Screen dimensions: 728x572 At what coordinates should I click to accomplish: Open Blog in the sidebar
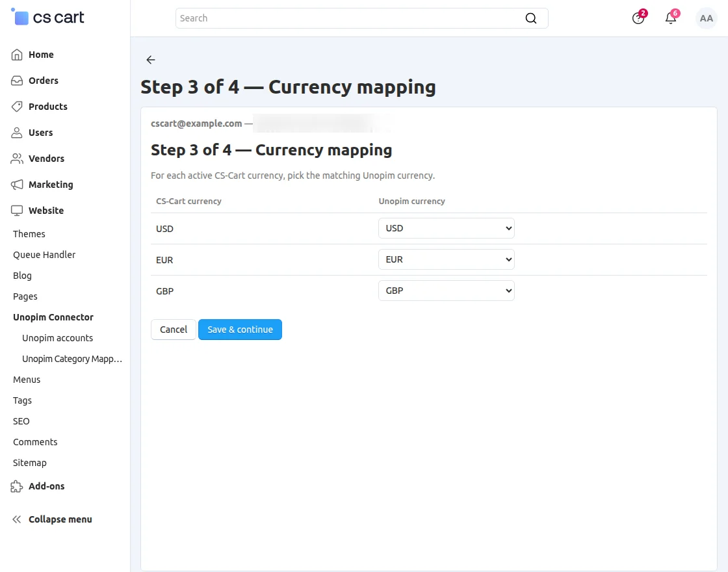[x=22, y=276]
